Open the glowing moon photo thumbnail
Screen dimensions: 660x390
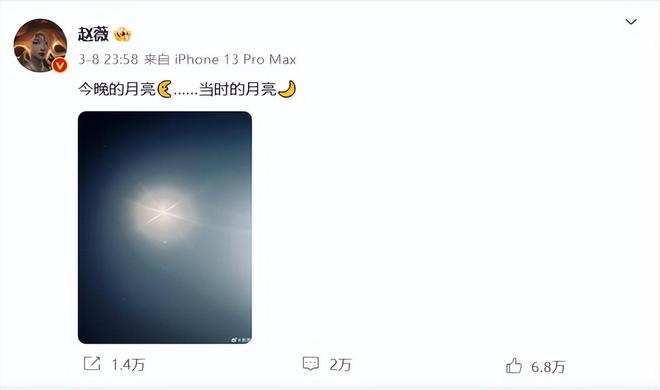point(165,228)
